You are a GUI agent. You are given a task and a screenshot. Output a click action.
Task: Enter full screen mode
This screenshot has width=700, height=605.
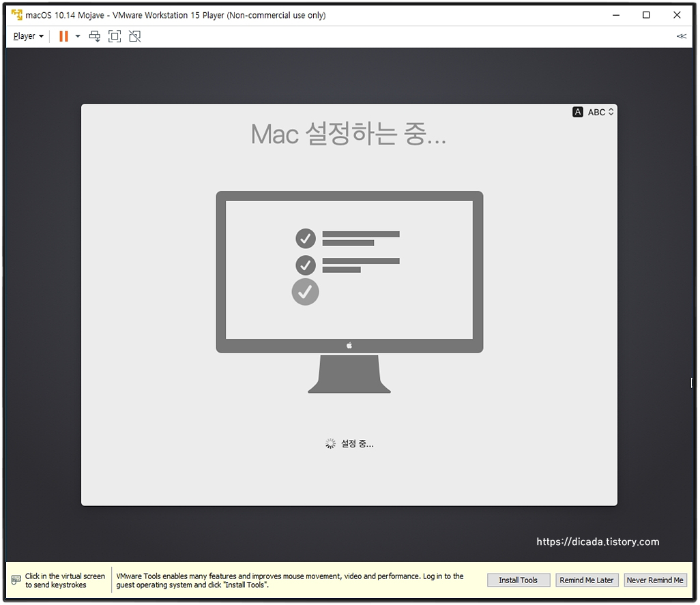(115, 36)
